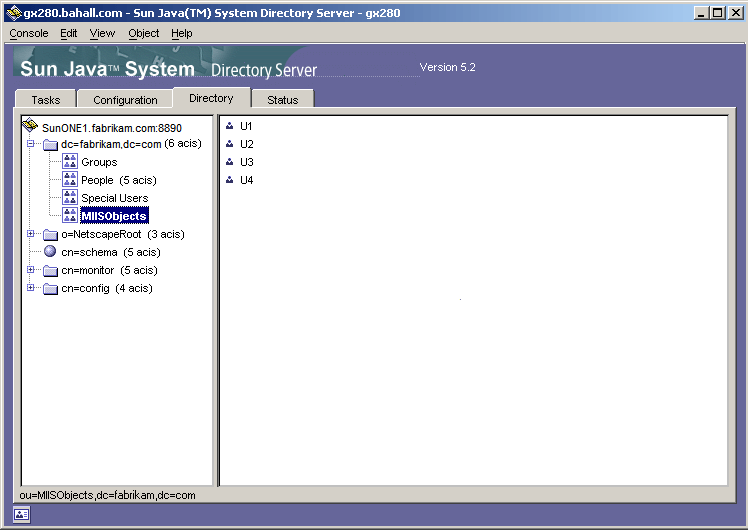The height and width of the screenshot is (530, 748).
Task: Expand the o=NetscapeRoot tree node
Action: [31, 234]
